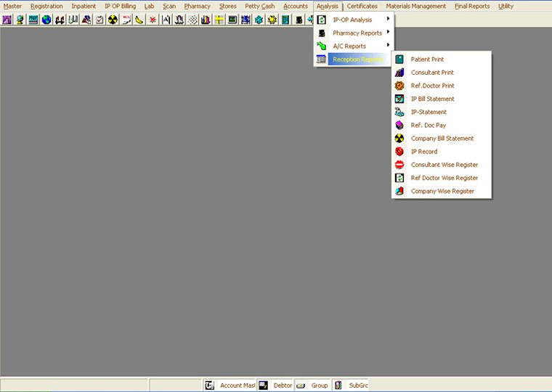The height and width of the screenshot is (392, 552).
Task: Click the blue PROP toolbar icon
Action: [x=33, y=20]
